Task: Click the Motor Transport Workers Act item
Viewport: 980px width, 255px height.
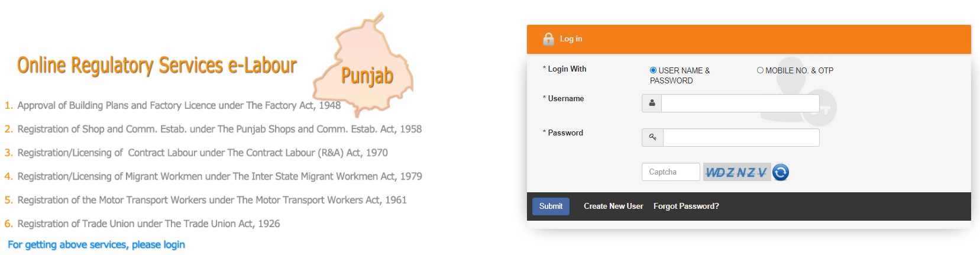Action: pyautogui.click(x=212, y=201)
